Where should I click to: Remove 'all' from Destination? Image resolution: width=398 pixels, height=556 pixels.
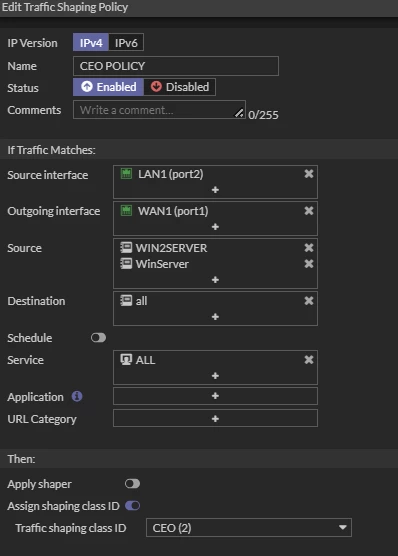click(x=309, y=301)
